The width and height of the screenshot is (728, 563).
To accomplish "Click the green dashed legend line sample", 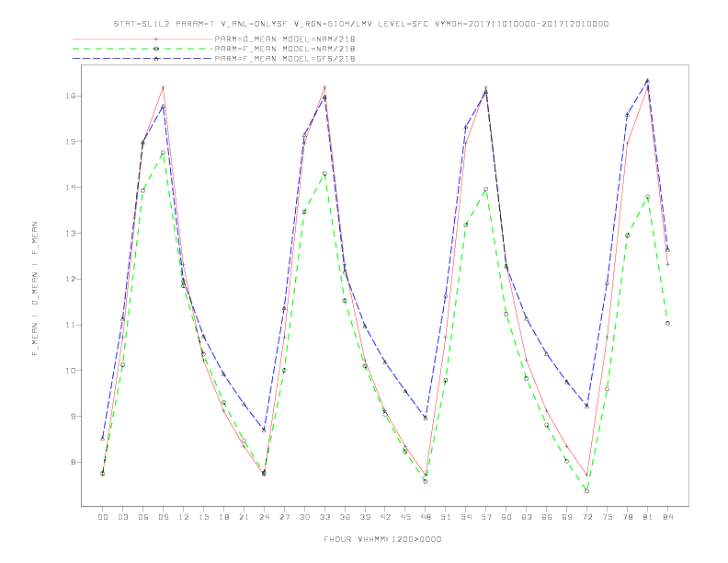I will [x=142, y=49].
